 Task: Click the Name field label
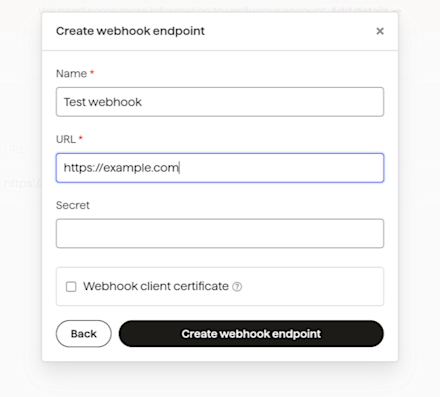(71, 73)
